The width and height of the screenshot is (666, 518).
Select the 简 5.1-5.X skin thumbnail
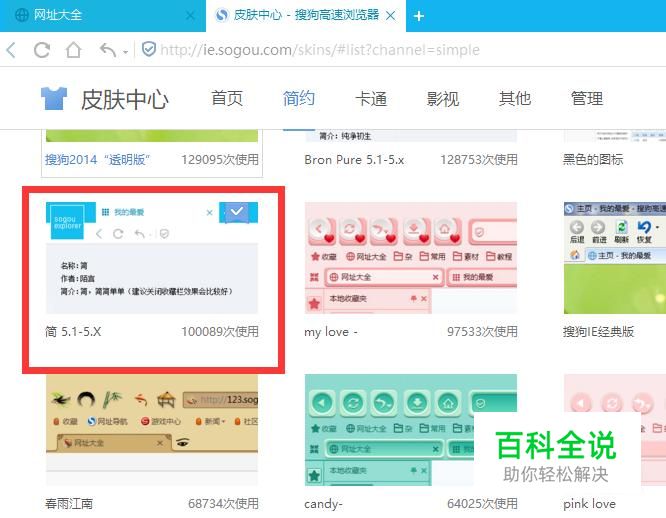(152, 258)
